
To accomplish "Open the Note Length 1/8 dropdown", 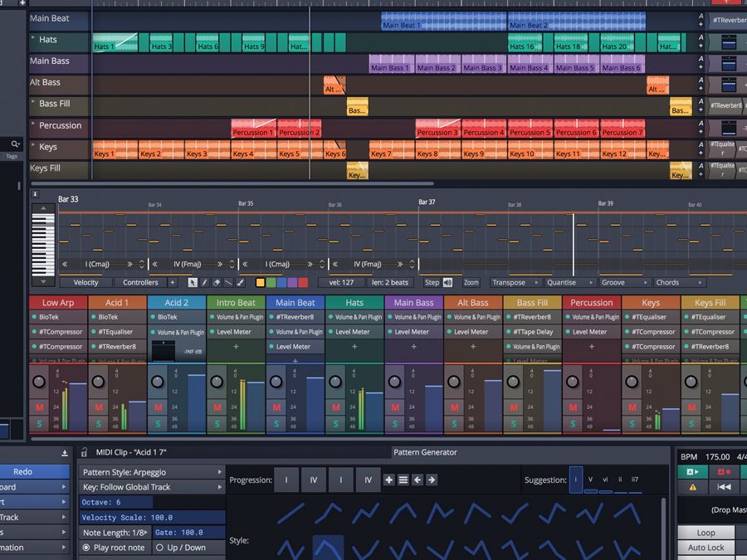I will [115, 533].
